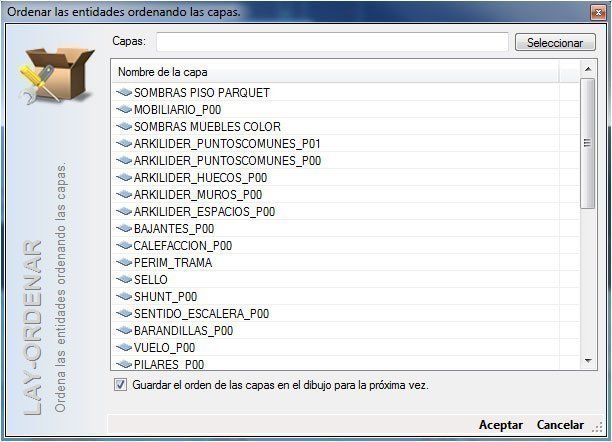Select the layer icon for BAJANTES_P00
This screenshot has width=612, height=442.
[124, 228]
